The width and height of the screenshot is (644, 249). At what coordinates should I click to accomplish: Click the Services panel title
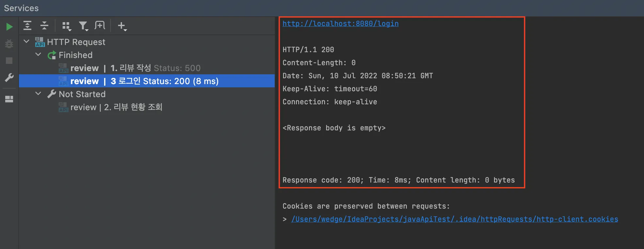[21, 8]
